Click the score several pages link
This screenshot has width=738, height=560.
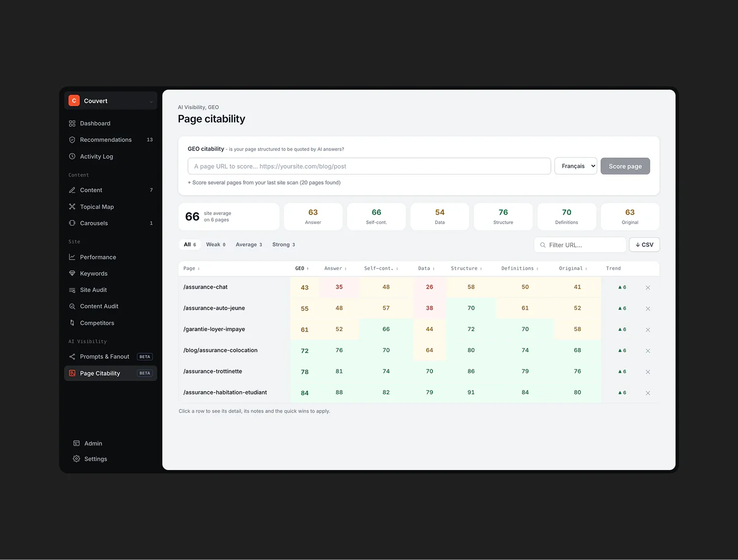(x=264, y=182)
